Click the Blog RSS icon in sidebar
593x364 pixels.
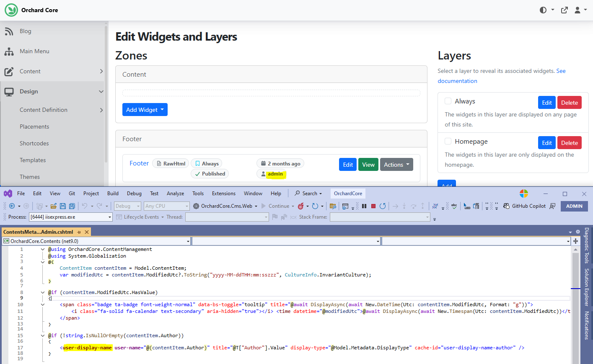point(9,31)
